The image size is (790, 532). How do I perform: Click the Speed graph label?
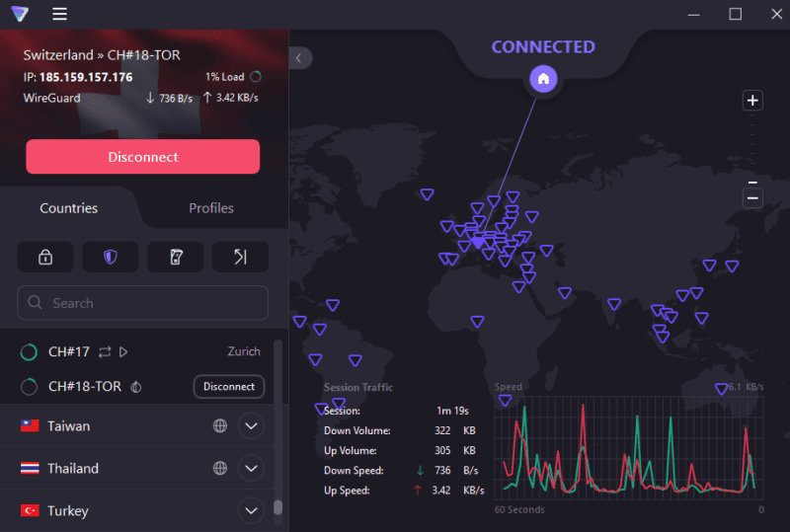[509, 387]
